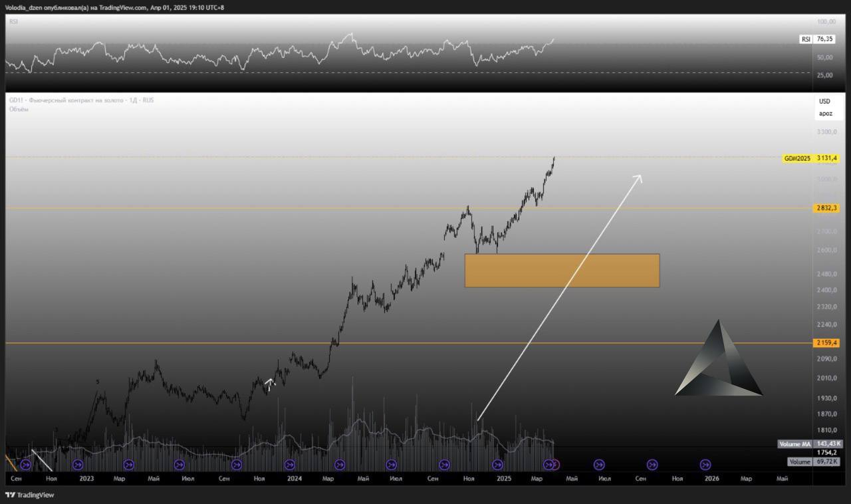Click the GDM2025 3131,4 price label
The width and height of the screenshot is (851, 504).
pyautogui.click(x=811, y=158)
